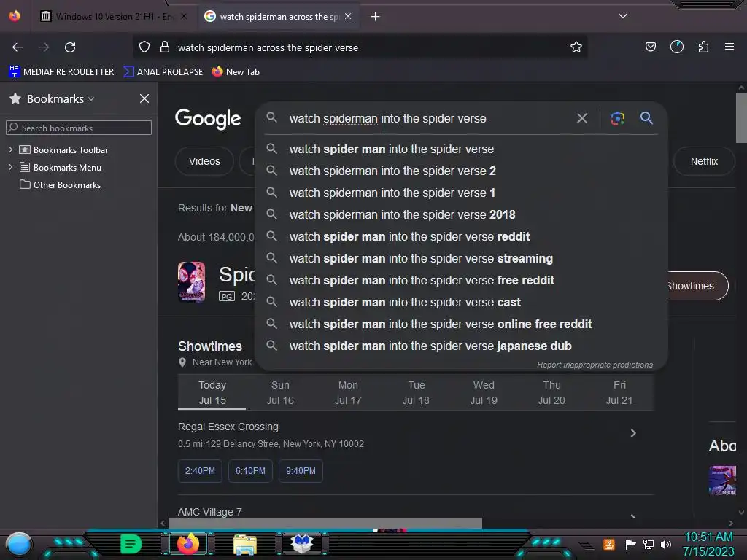747x560 pixels.
Task: Close the watch spiderman across tab
Action: (x=348, y=16)
